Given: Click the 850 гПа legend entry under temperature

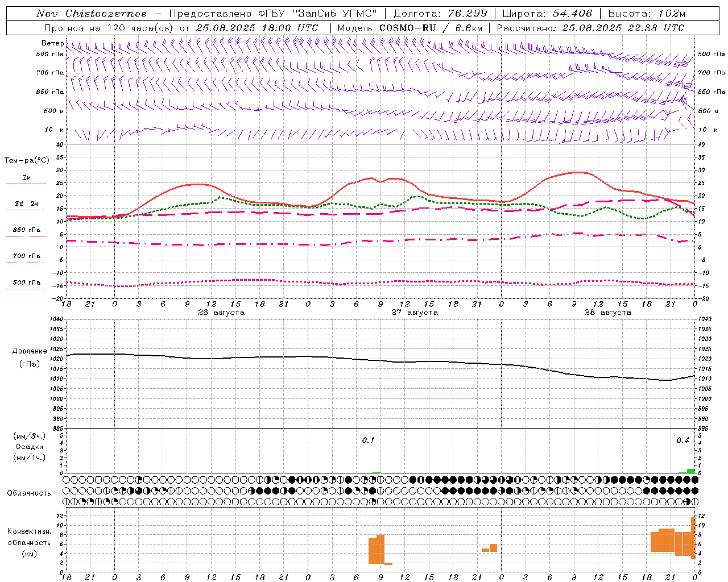Looking at the screenshot, I should [27, 230].
